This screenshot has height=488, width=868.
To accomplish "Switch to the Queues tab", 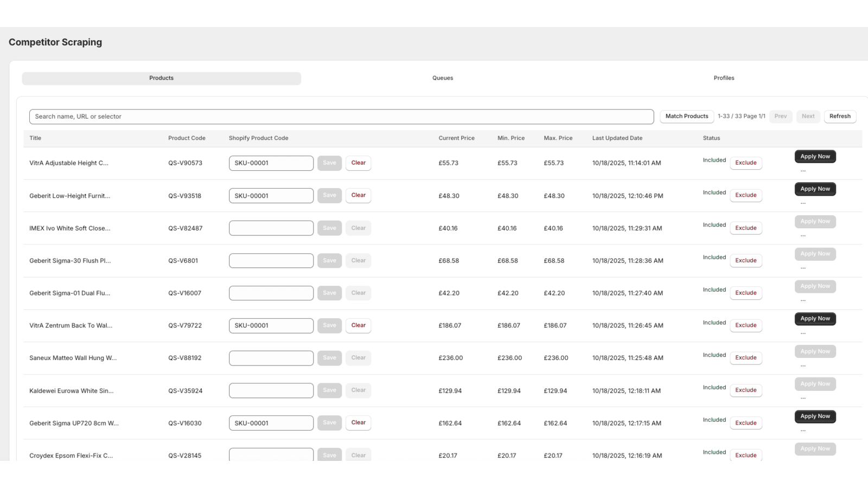I will pyautogui.click(x=442, y=78).
